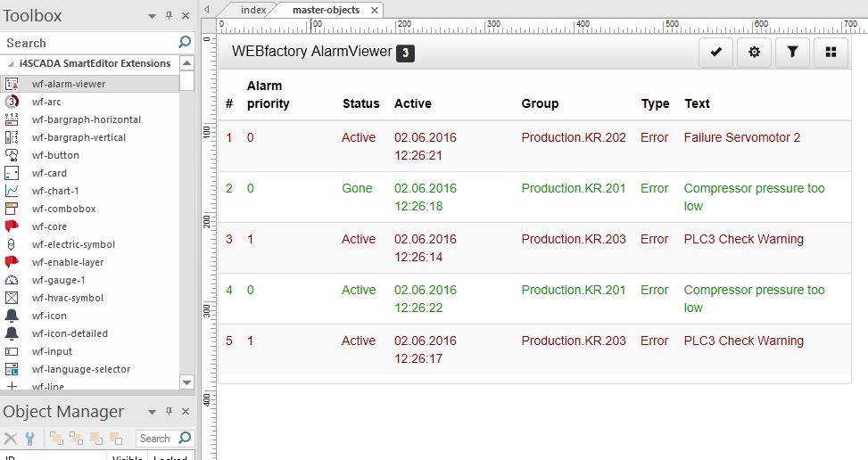This screenshot has height=460, width=868.
Task: Pin the Toolbox panel with auto-hide pushpin
Action: pos(169,16)
